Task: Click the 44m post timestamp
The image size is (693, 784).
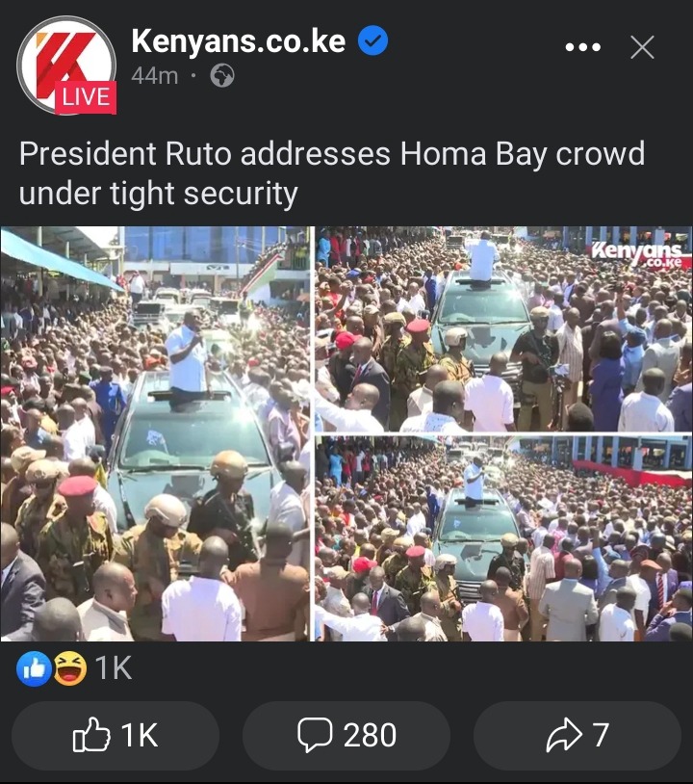Action: 154,76
